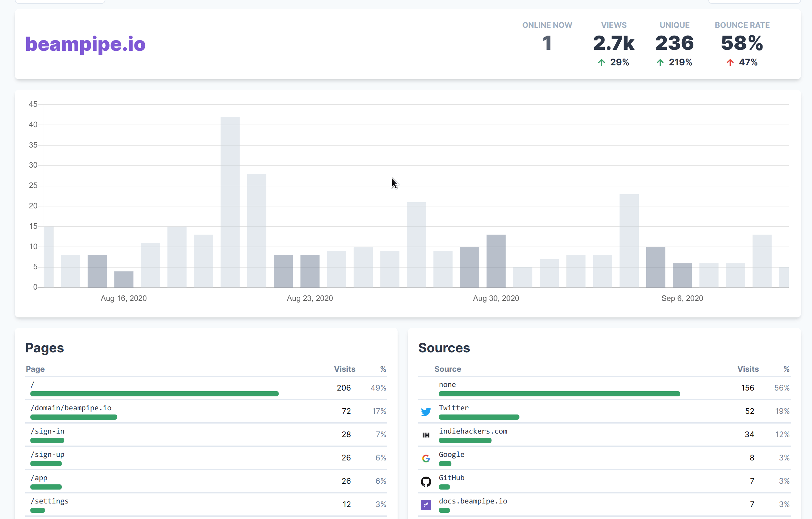This screenshot has height=519, width=812.
Task: Click green up arrow under Unique
Action: [x=660, y=62]
